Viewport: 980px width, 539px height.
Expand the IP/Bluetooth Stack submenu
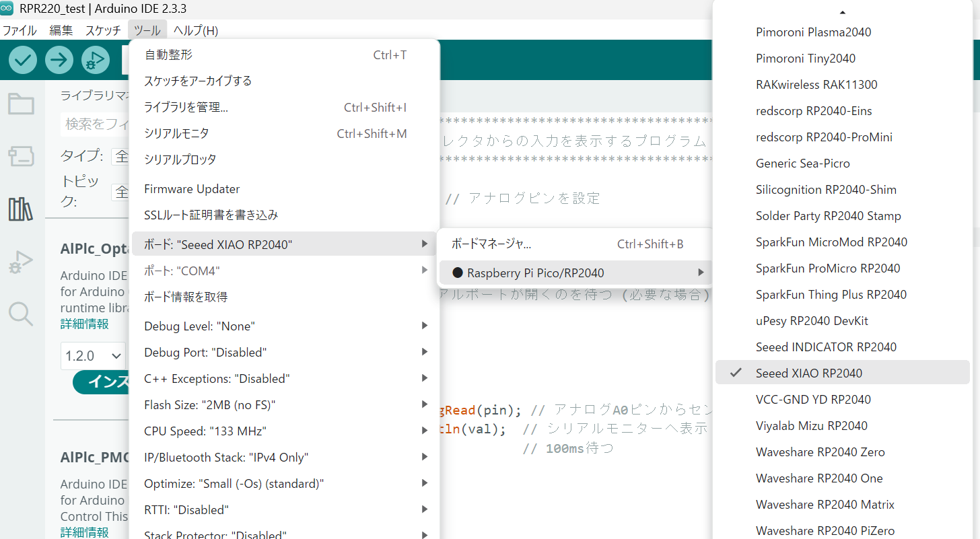click(284, 458)
